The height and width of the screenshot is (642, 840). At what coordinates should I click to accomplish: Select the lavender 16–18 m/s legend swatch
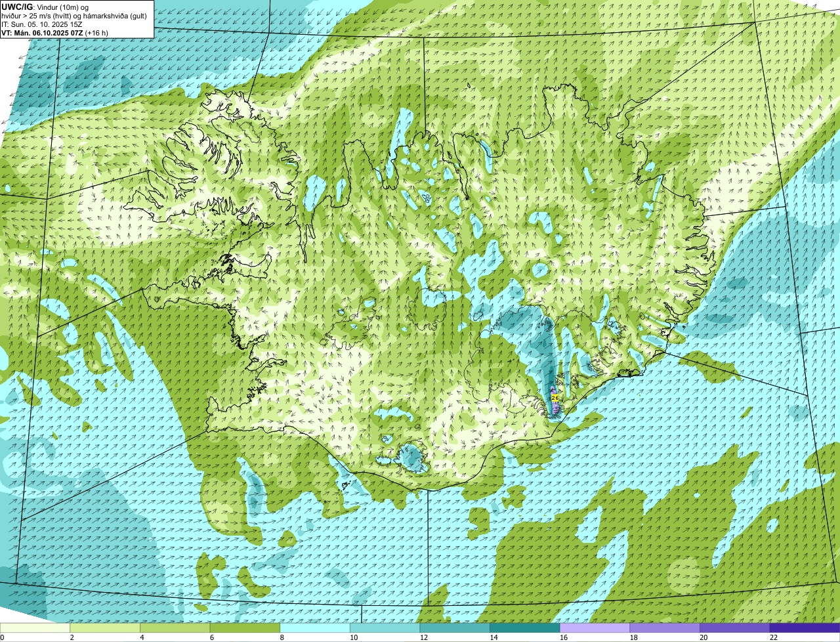595,628
